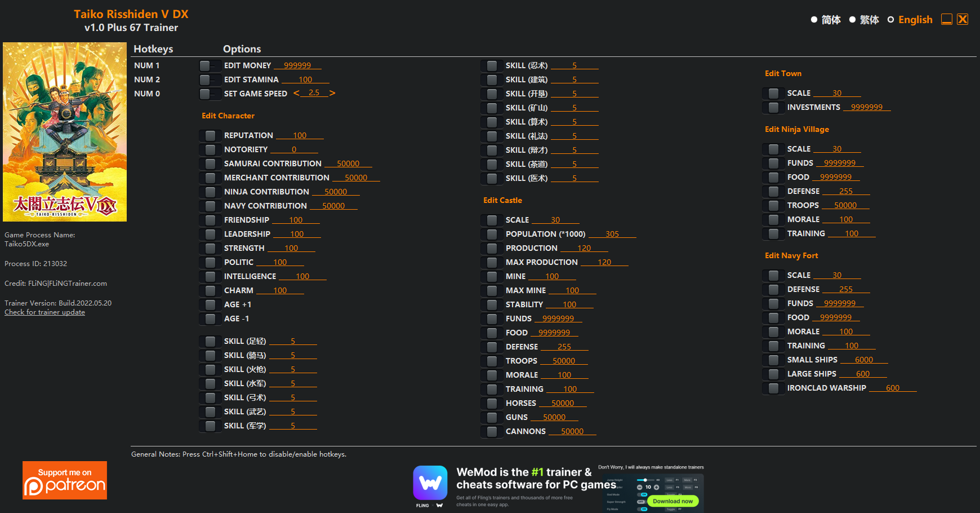This screenshot has width=980, height=513.
Task: Toggle the Reputation checkbox
Action: click(x=210, y=136)
